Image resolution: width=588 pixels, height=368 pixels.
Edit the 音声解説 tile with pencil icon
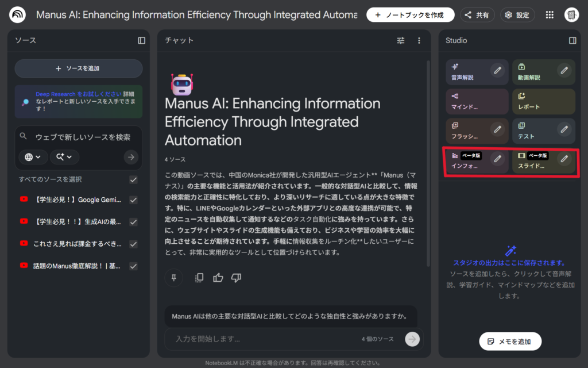pos(498,70)
